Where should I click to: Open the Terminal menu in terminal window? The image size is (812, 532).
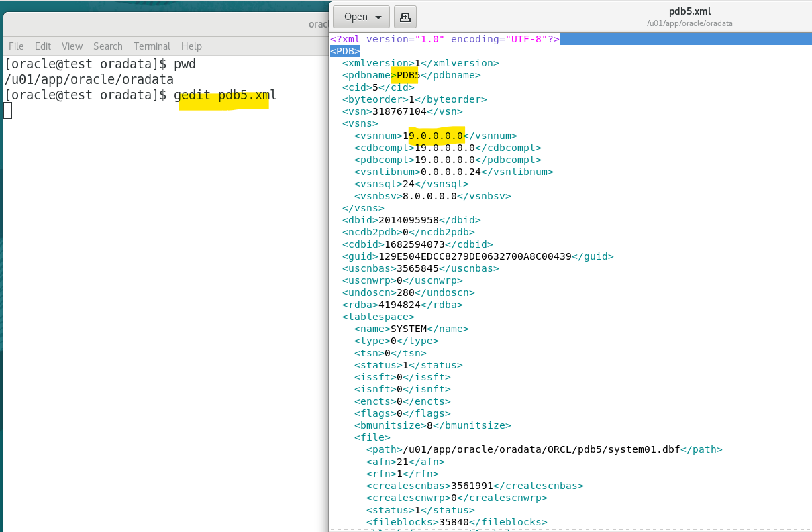[152, 46]
